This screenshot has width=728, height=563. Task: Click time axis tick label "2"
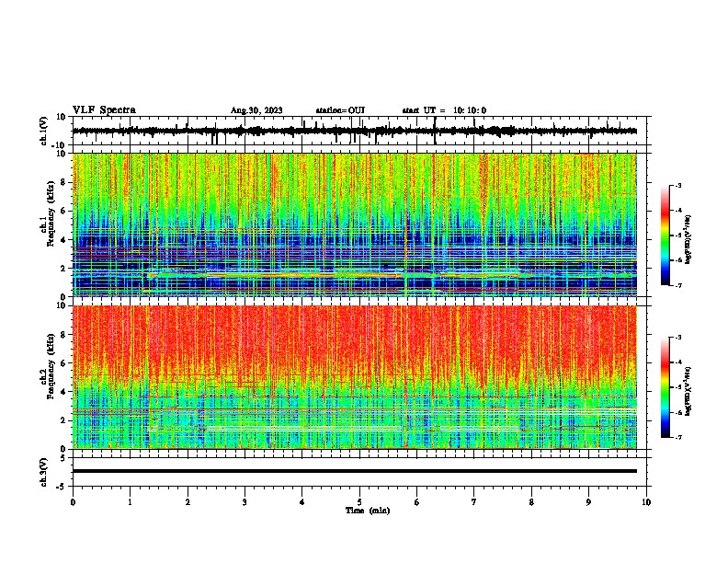188,502
